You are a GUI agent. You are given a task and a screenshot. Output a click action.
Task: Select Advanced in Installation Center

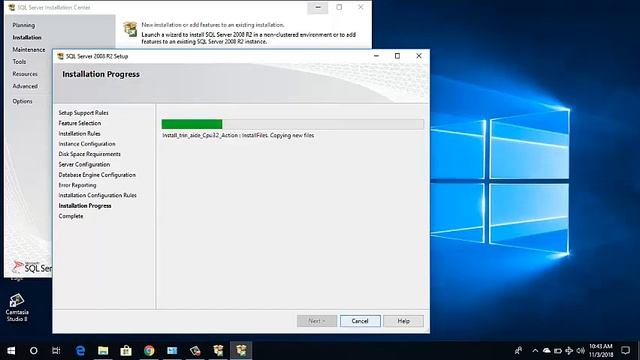25,86
